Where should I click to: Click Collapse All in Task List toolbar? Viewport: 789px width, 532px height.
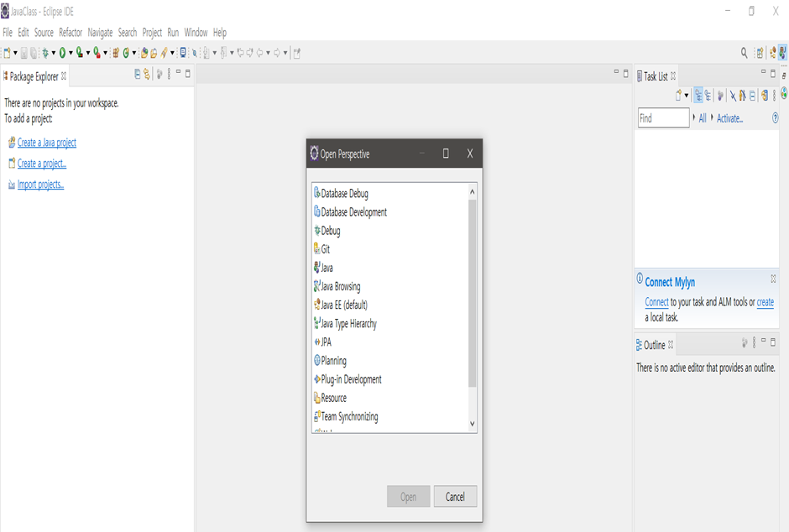tap(753, 96)
